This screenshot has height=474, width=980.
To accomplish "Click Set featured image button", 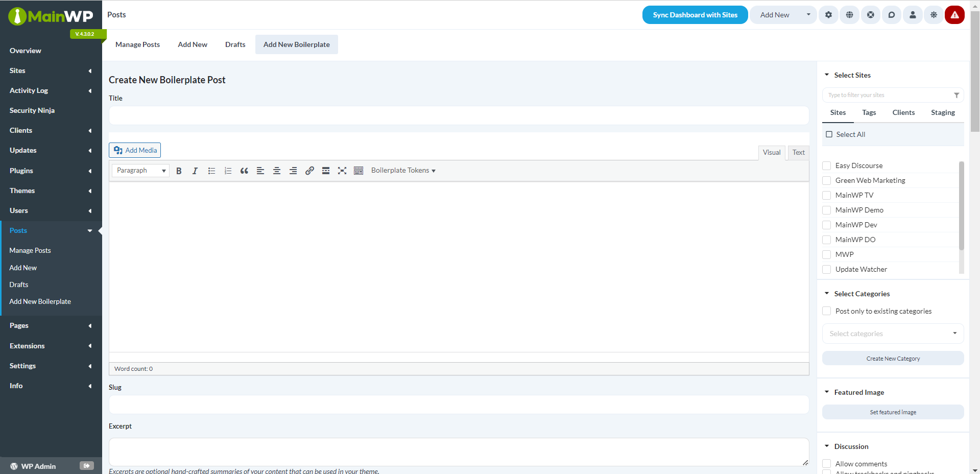I will click(x=893, y=412).
